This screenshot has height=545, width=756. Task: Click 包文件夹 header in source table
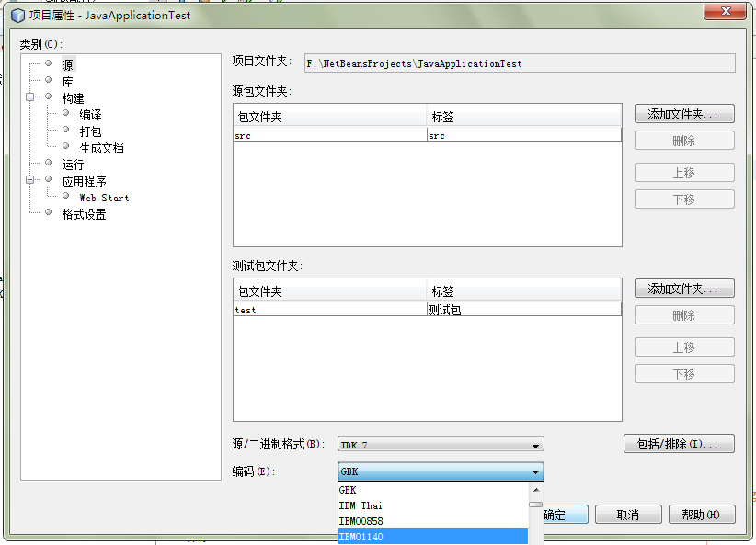[x=330, y=117]
